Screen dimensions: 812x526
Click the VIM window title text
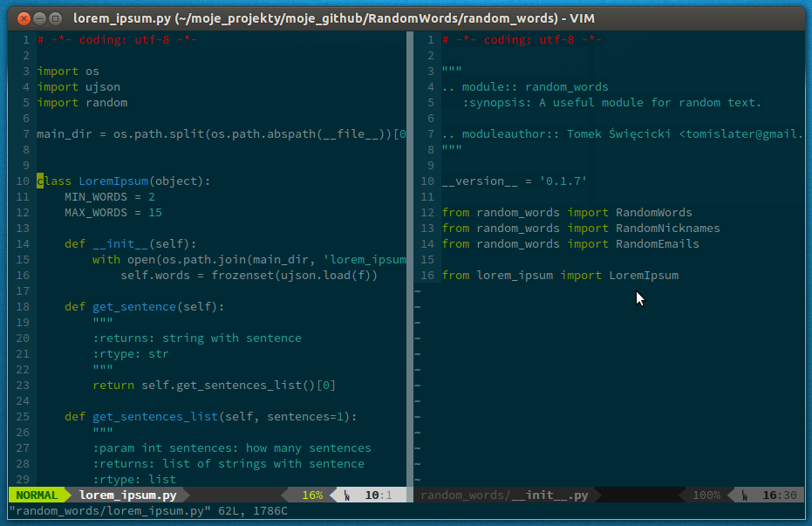tap(333, 18)
